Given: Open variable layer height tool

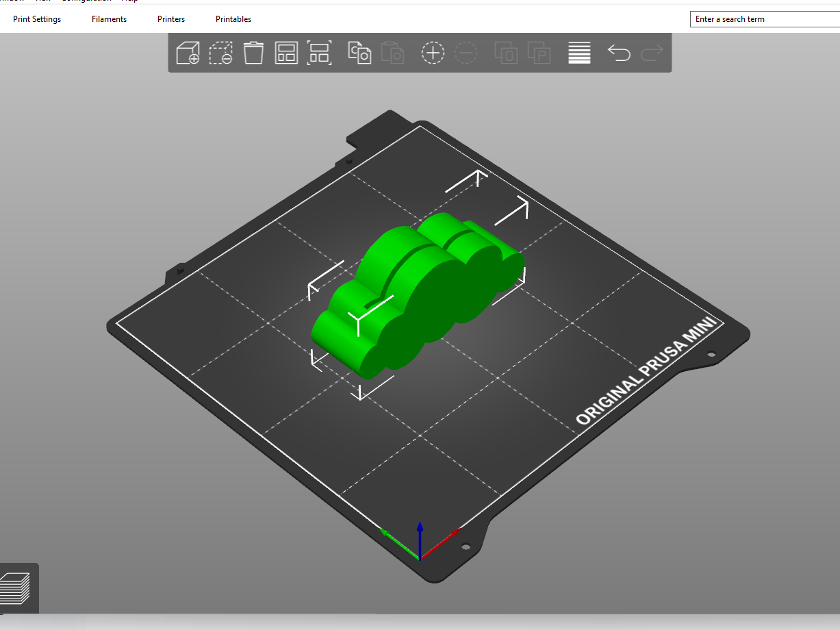Looking at the screenshot, I should (579, 53).
